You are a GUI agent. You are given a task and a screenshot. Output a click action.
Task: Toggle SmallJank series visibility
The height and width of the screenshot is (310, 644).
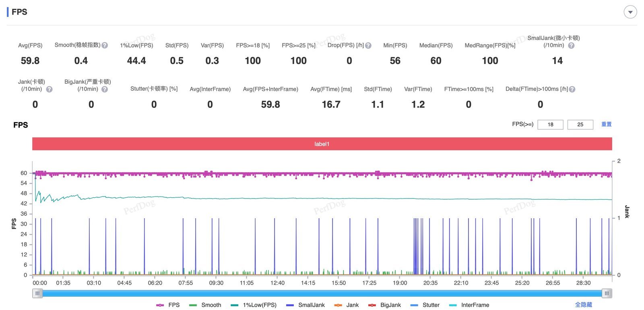point(305,305)
